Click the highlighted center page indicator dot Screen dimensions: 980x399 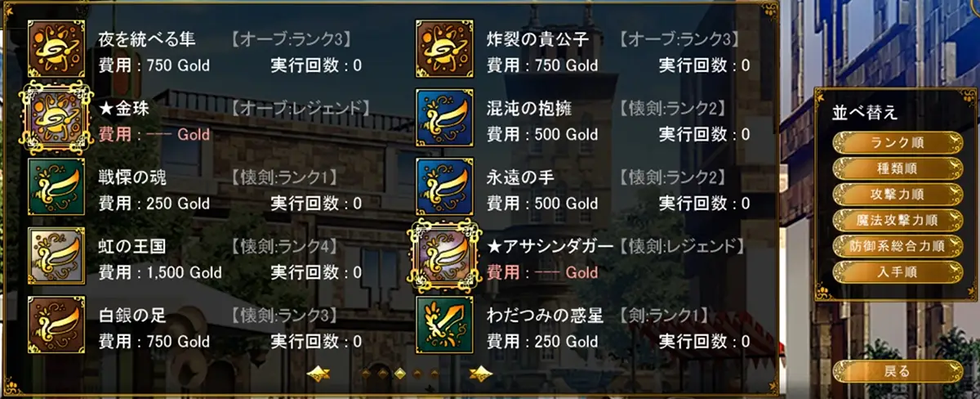[x=400, y=374]
